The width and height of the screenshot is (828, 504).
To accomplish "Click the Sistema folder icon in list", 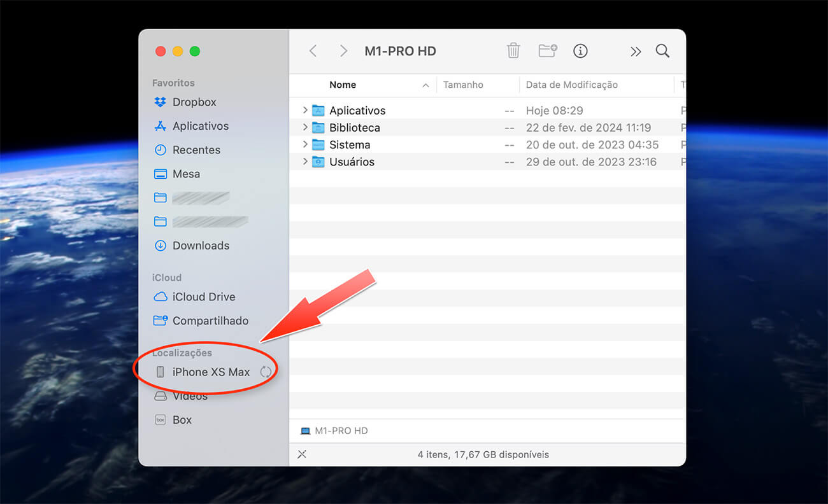I will 318,145.
